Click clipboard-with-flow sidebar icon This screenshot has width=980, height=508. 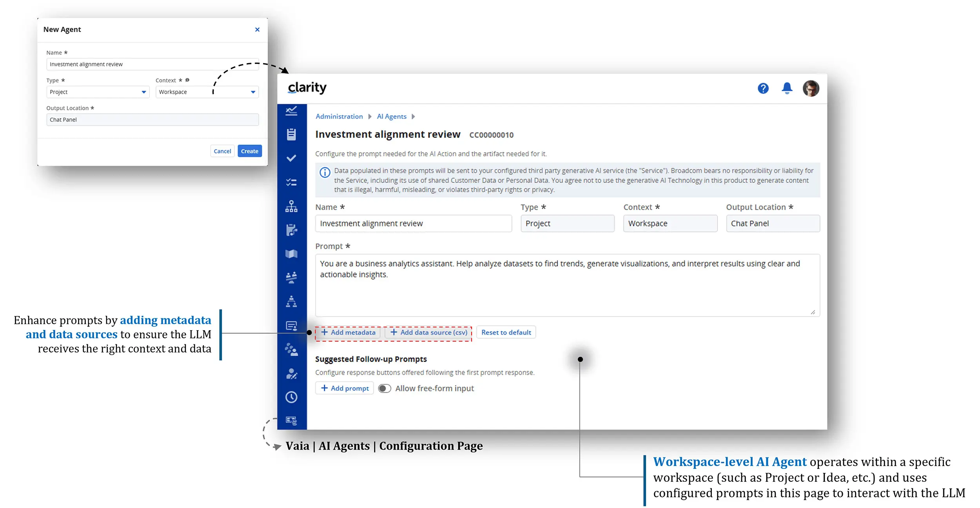coord(291,230)
